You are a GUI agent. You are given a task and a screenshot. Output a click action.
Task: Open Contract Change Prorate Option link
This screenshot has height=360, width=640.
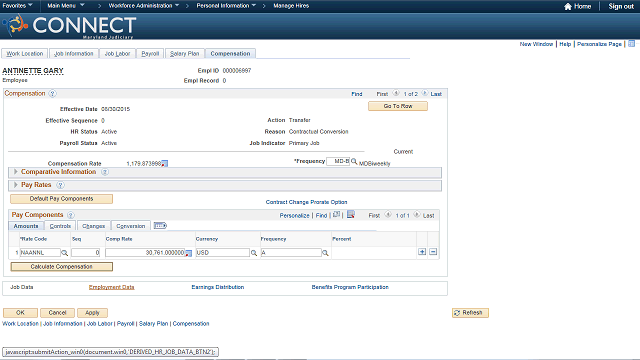(307, 202)
